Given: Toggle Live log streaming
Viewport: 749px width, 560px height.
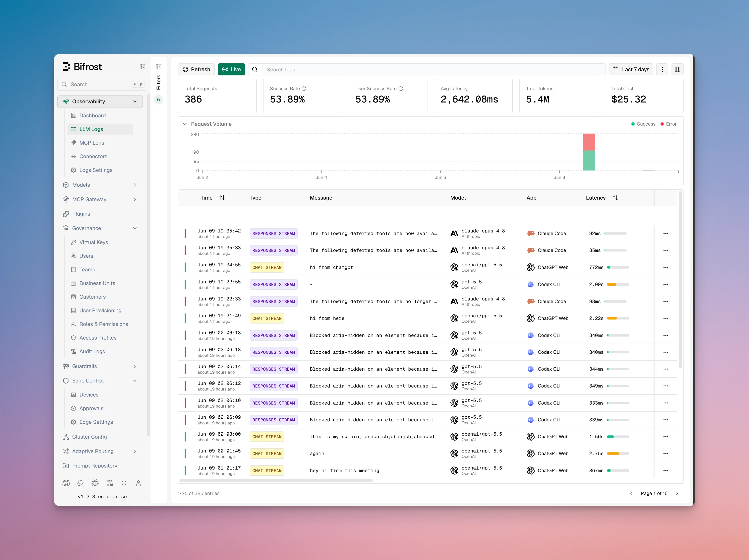Looking at the screenshot, I should pyautogui.click(x=231, y=69).
